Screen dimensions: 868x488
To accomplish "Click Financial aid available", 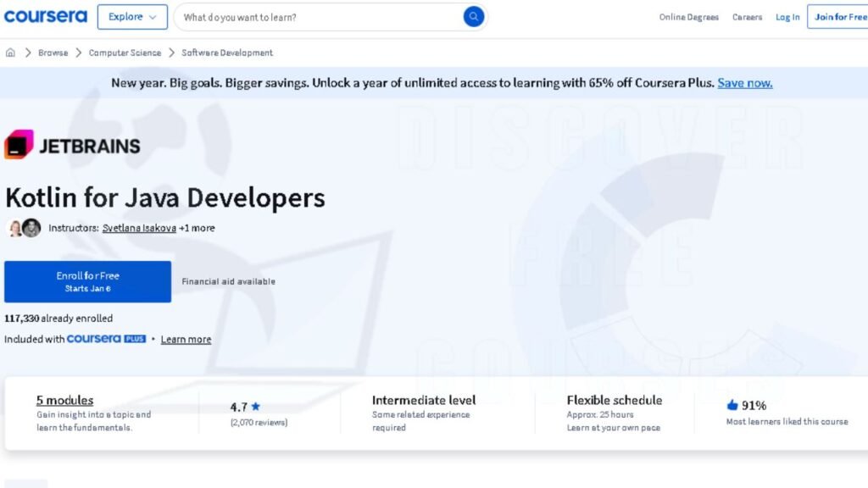I will pyautogui.click(x=229, y=281).
